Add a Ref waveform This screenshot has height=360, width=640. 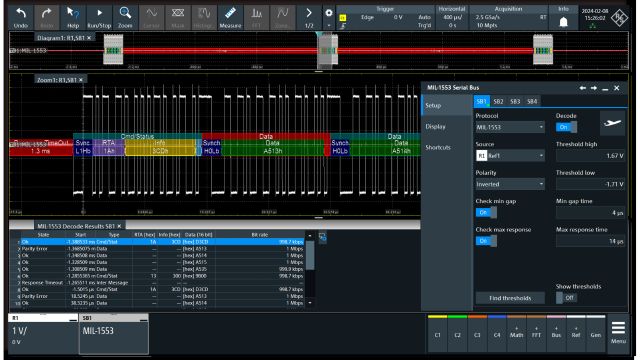pos(576,333)
